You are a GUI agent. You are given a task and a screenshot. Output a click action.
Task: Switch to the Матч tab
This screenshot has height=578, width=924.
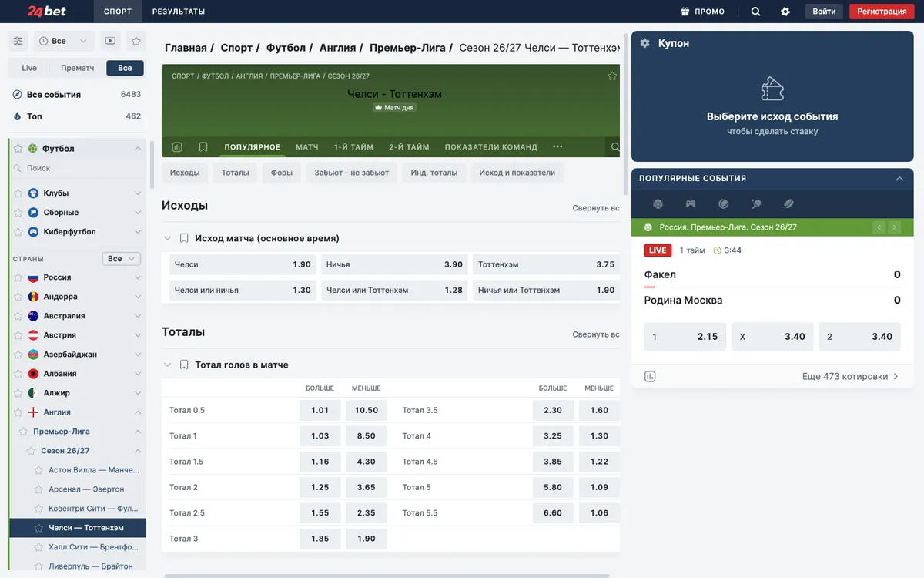pos(307,147)
